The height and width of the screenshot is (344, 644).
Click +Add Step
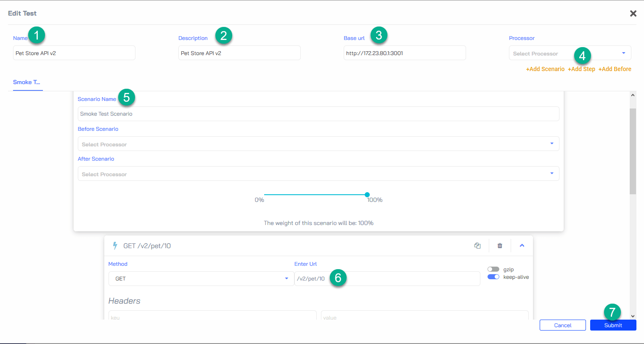pyautogui.click(x=581, y=69)
